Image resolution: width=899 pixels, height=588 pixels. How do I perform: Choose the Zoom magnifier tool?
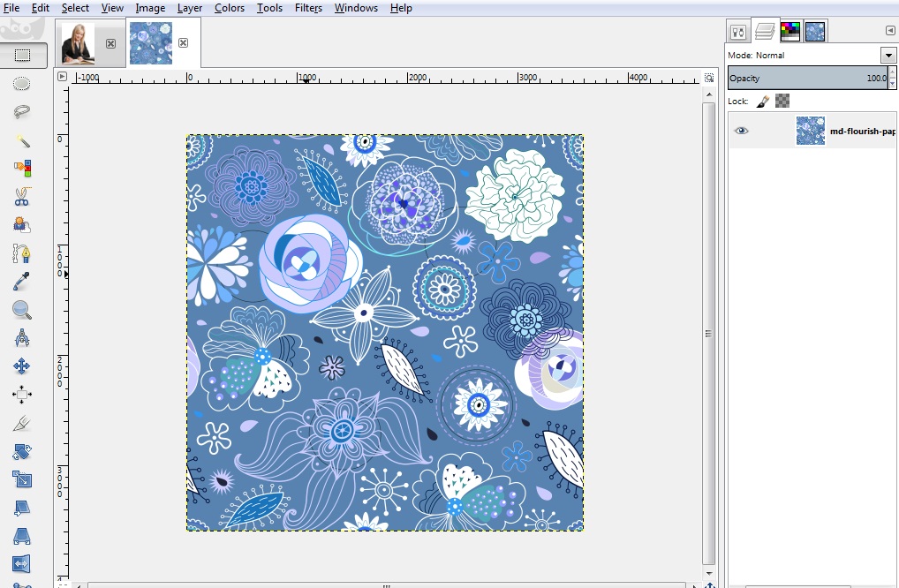click(x=22, y=310)
